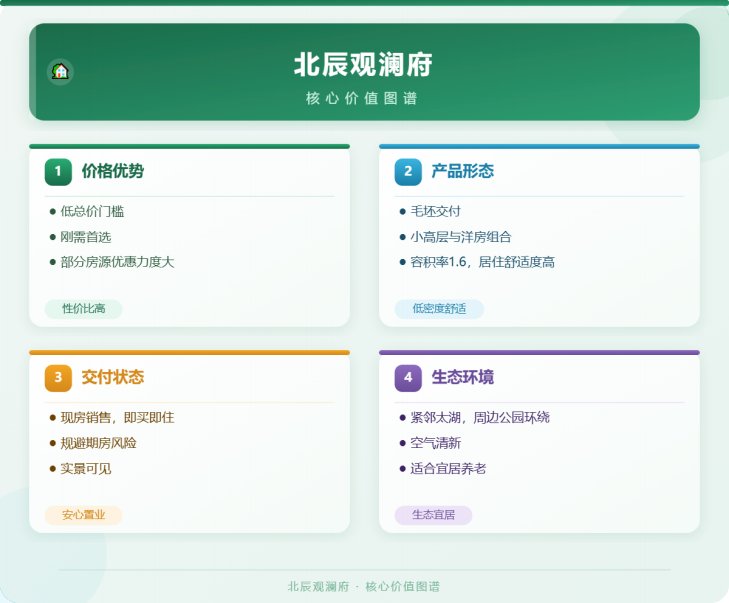Image resolution: width=729 pixels, height=603 pixels.
Task: Select the 核心价值图谱 subtitle in the header
Action: click(x=361, y=99)
